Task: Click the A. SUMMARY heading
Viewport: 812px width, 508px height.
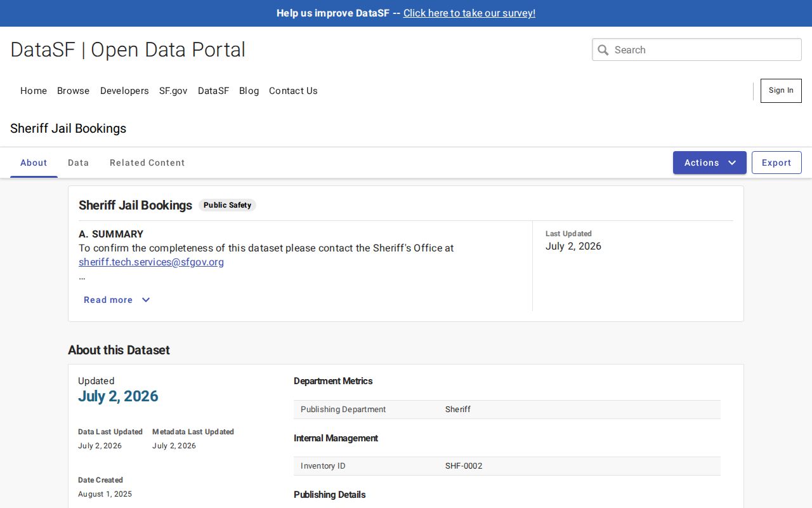Action: pyautogui.click(x=111, y=234)
